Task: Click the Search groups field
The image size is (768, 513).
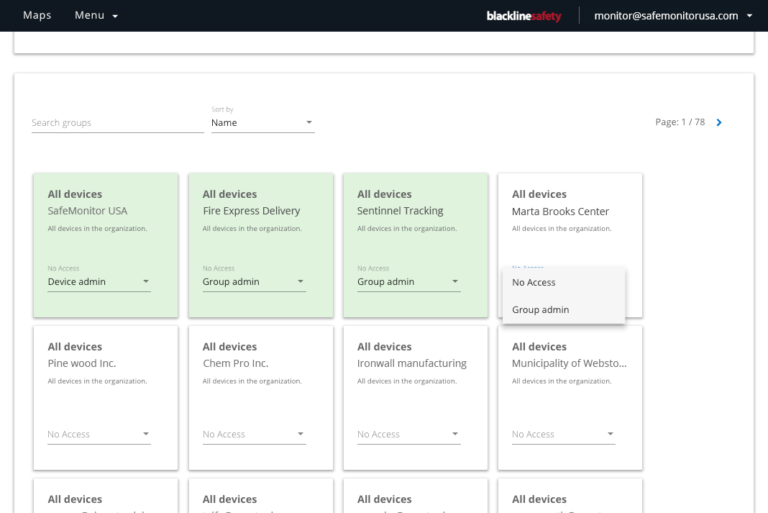Action: [118, 123]
